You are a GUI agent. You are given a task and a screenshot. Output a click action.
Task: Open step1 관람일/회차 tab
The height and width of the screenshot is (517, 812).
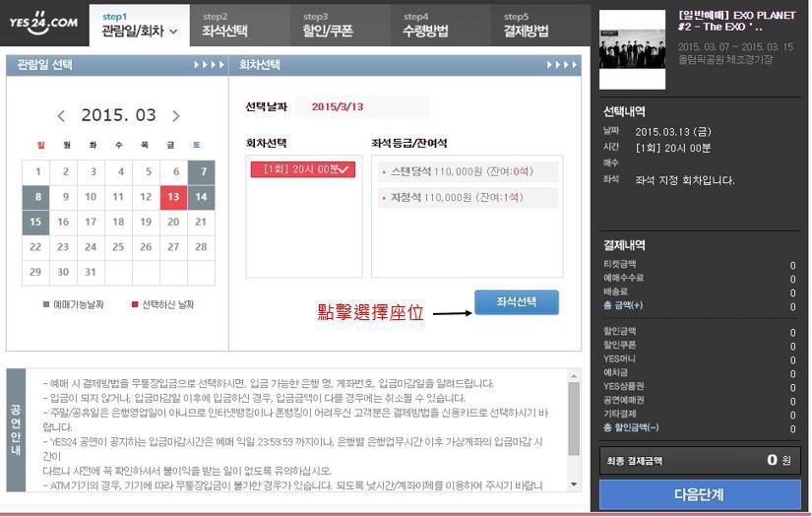click(140, 26)
